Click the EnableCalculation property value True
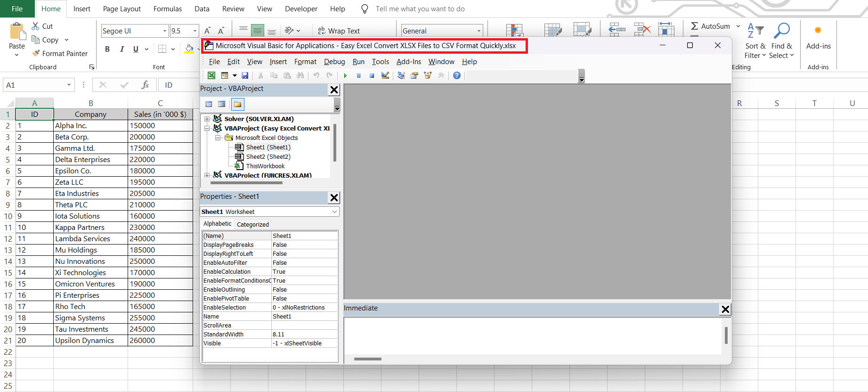Viewport: 868px width, 392px height. click(304, 271)
